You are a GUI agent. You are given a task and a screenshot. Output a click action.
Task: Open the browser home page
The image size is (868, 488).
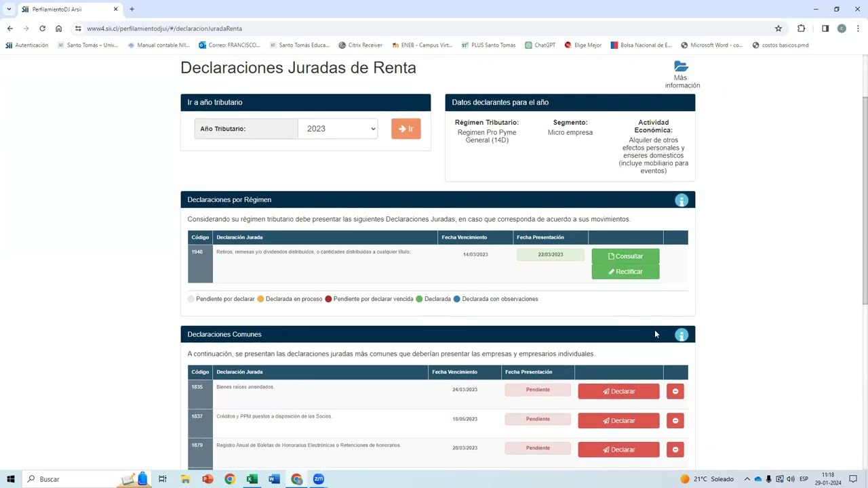[59, 28]
